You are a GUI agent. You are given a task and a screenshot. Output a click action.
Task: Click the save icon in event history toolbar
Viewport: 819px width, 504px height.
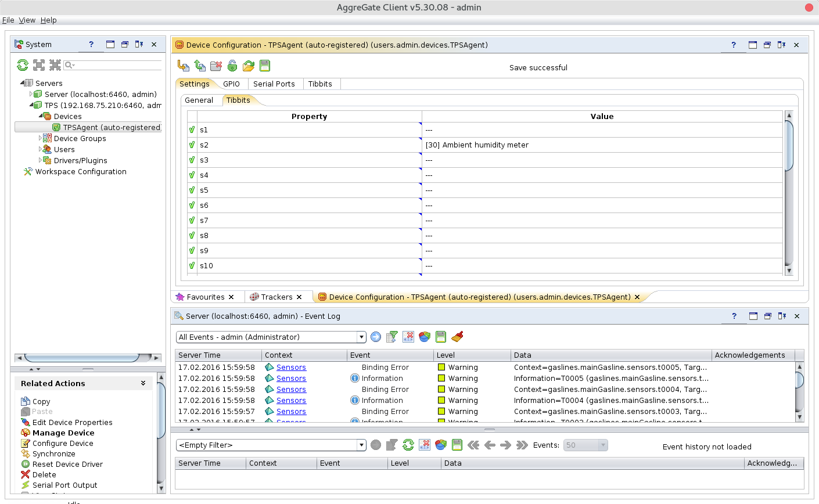(457, 445)
